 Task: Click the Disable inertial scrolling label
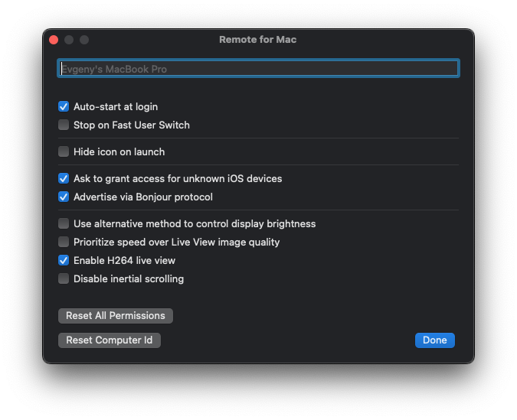[x=129, y=279]
